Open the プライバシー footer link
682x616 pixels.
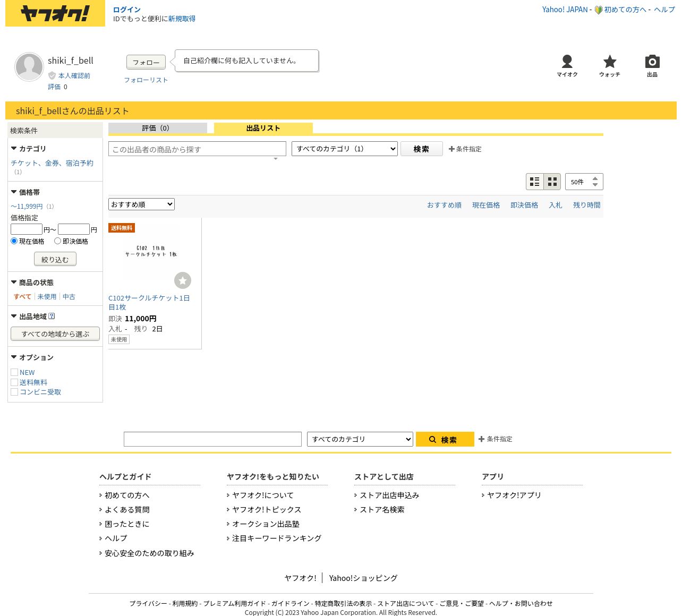pyautogui.click(x=148, y=604)
